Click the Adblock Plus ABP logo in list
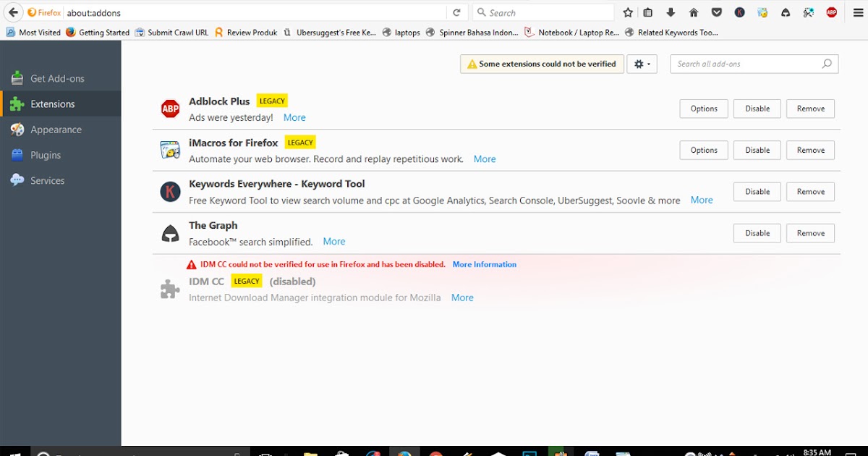The width and height of the screenshot is (868, 456). tap(170, 109)
